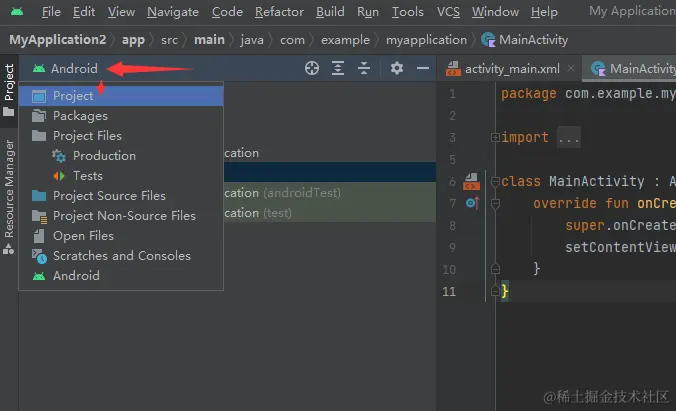Viewport: 676px width, 411px height.
Task: Open the Refactor menu
Action: (279, 12)
